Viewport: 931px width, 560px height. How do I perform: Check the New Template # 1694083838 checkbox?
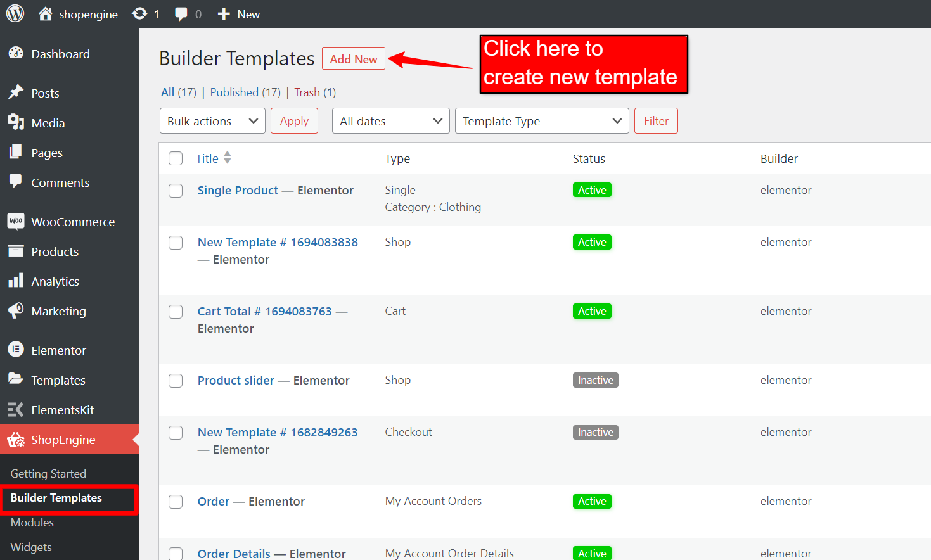(176, 243)
